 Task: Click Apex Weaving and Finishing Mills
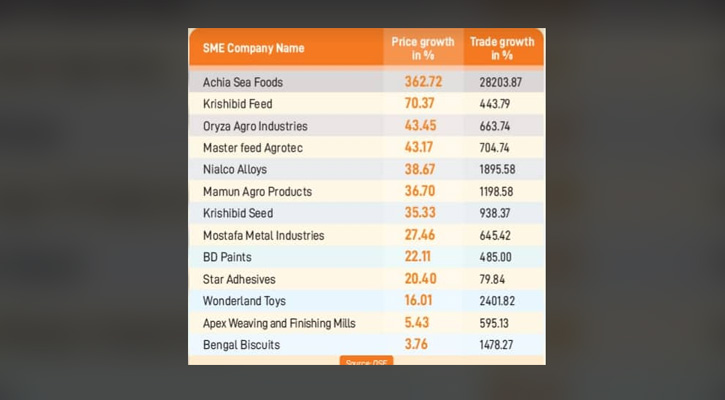[278, 323]
